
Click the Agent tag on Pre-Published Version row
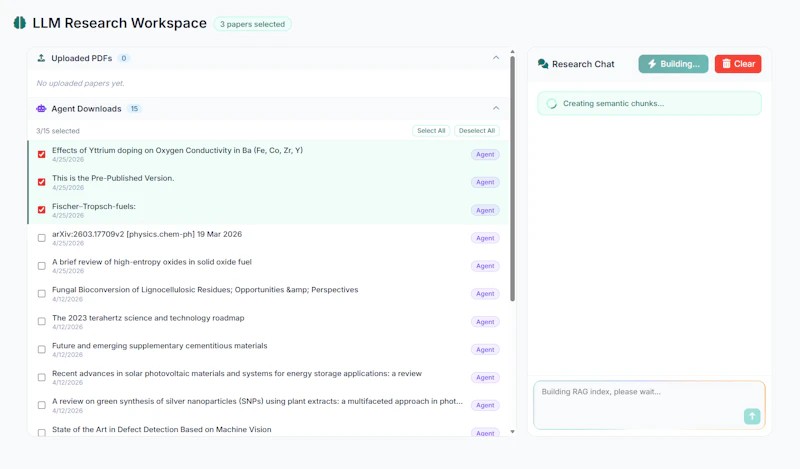485,182
